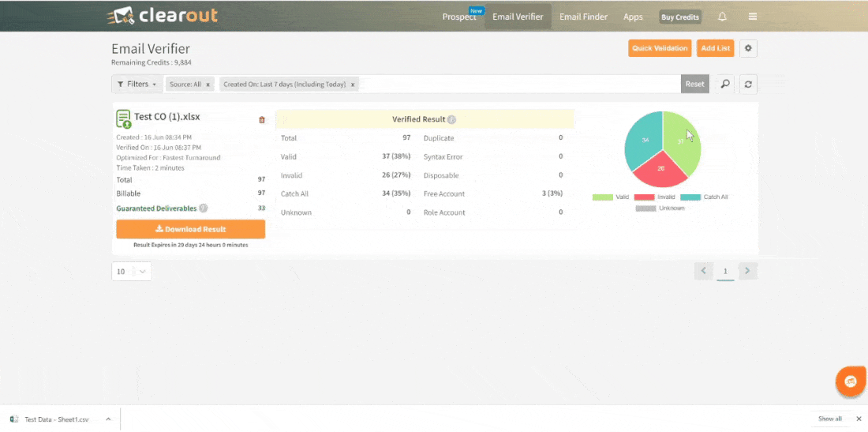Remove the Source: All filter chip

tap(208, 84)
